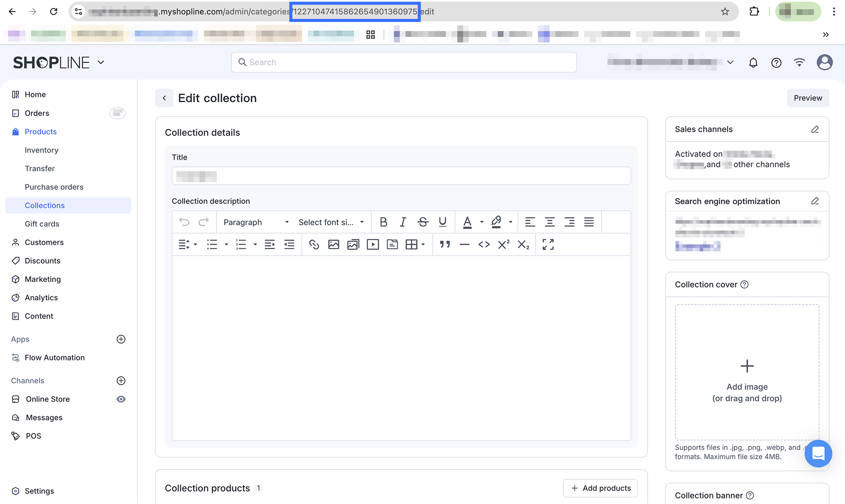Toggle Online Store visibility eye icon
The height and width of the screenshot is (504, 845).
121,399
